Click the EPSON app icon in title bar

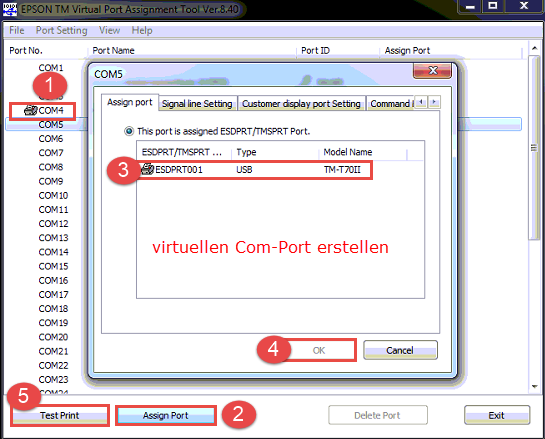(9, 9)
